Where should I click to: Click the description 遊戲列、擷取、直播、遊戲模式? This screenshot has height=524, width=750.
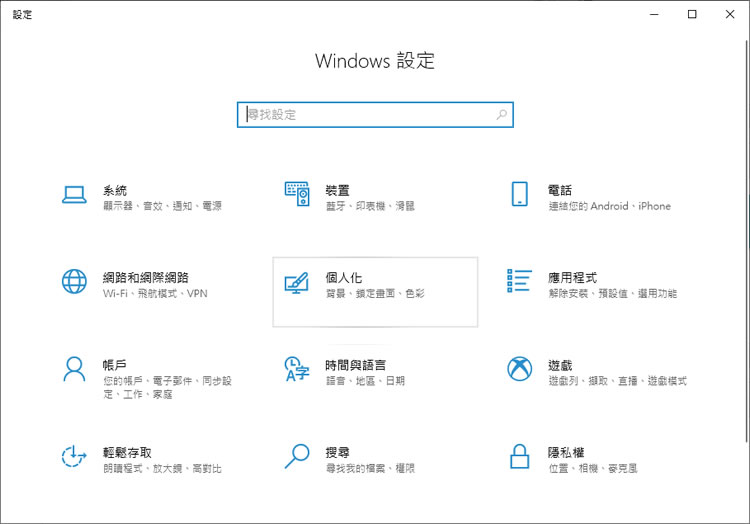coord(617,381)
